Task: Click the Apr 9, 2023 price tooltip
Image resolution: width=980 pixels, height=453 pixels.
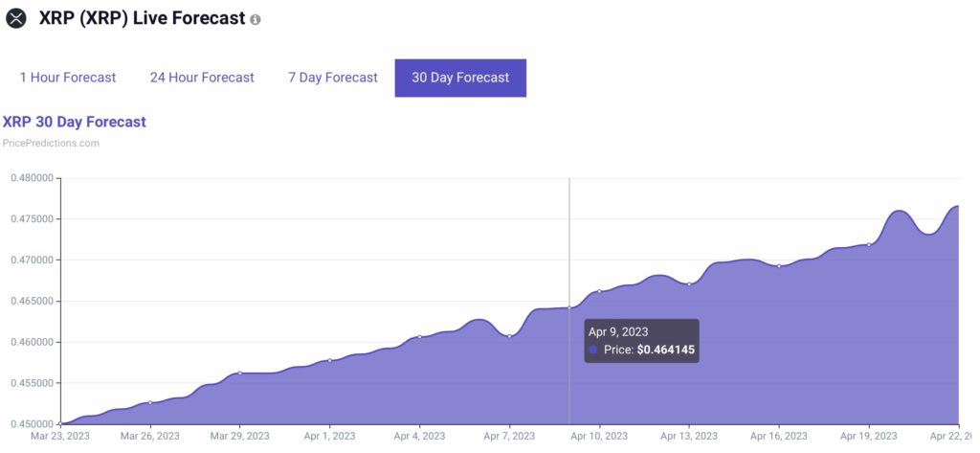Action: tap(642, 341)
